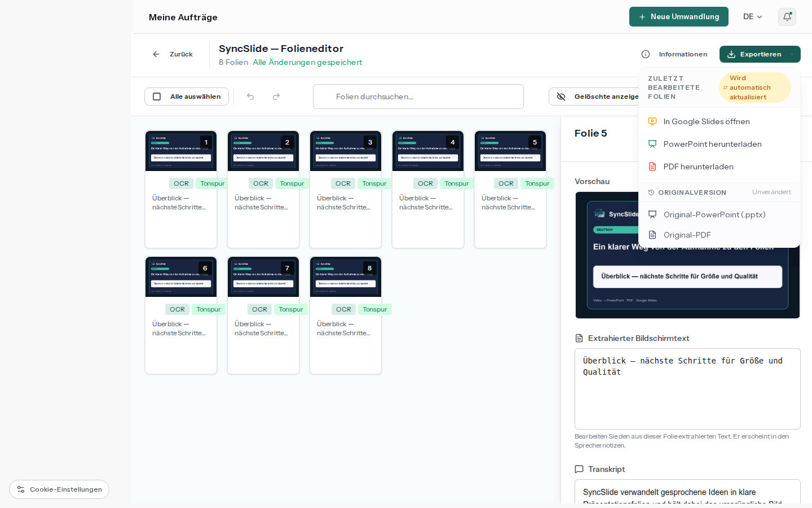Click the Extrahierter Bildschirmtext document icon
812x508 pixels.
coord(579,338)
